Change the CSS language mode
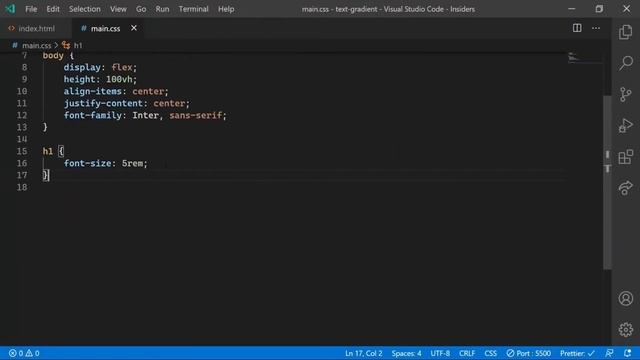 [491, 353]
